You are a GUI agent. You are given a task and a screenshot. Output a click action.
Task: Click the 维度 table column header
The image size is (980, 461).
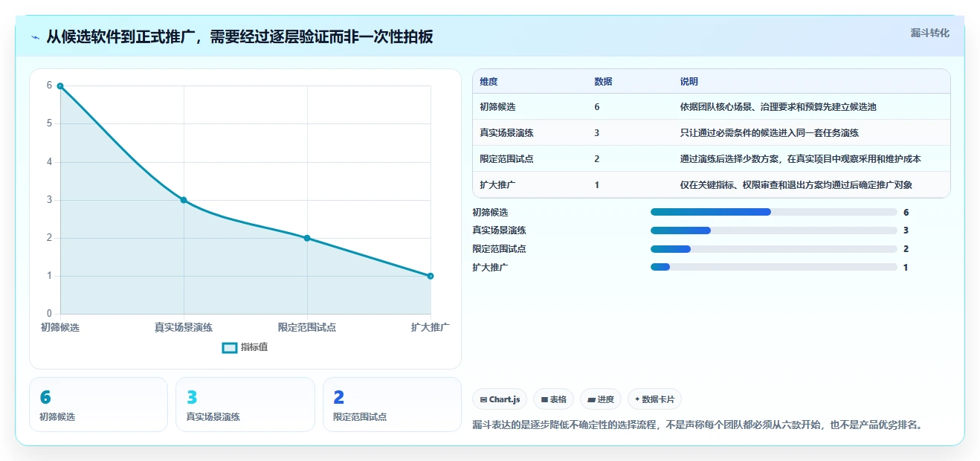click(x=489, y=82)
